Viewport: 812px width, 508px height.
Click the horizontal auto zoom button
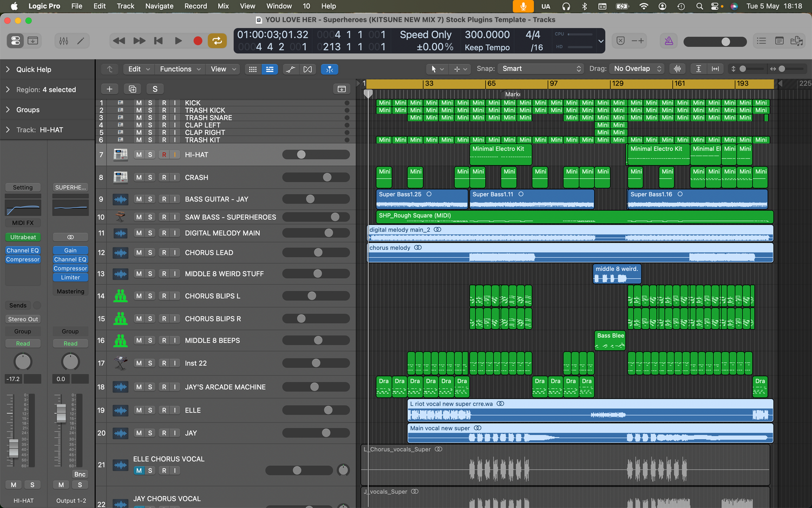716,69
